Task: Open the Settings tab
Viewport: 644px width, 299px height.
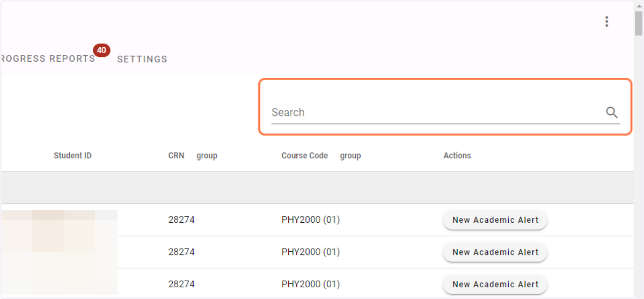Action: pos(142,59)
